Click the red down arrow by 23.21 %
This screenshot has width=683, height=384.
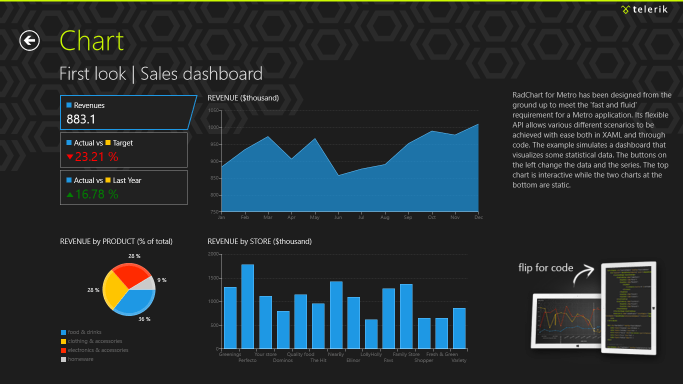click(70, 157)
